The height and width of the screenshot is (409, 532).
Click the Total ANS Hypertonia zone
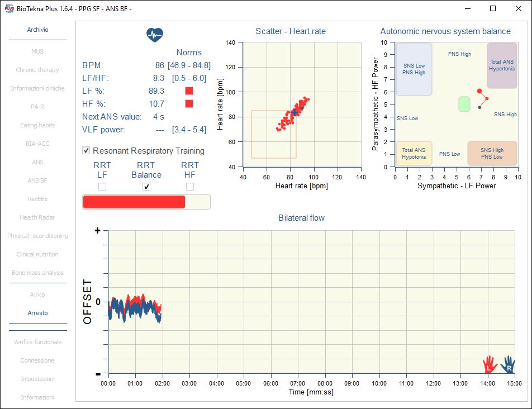502,65
